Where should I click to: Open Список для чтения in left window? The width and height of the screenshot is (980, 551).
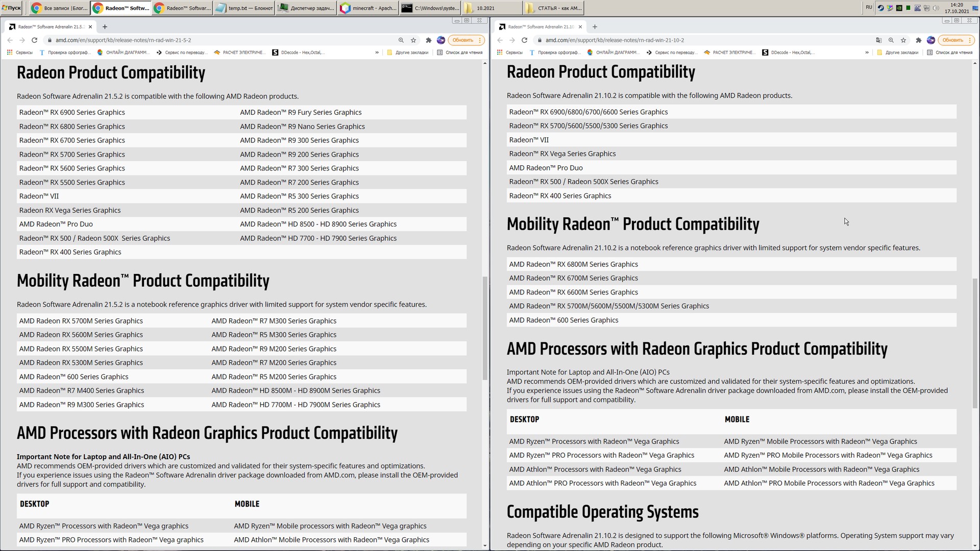tap(459, 53)
